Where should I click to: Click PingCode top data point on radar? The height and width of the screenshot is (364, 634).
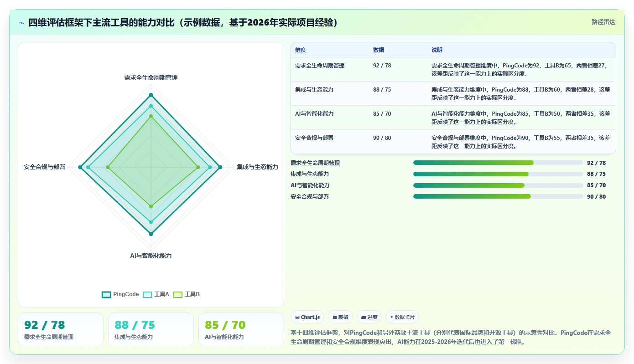point(151,95)
